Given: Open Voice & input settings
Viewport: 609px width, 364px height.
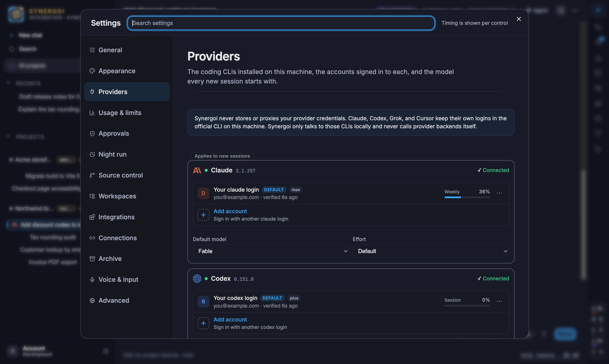Looking at the screenshot, I should click(x=127, y=280).
